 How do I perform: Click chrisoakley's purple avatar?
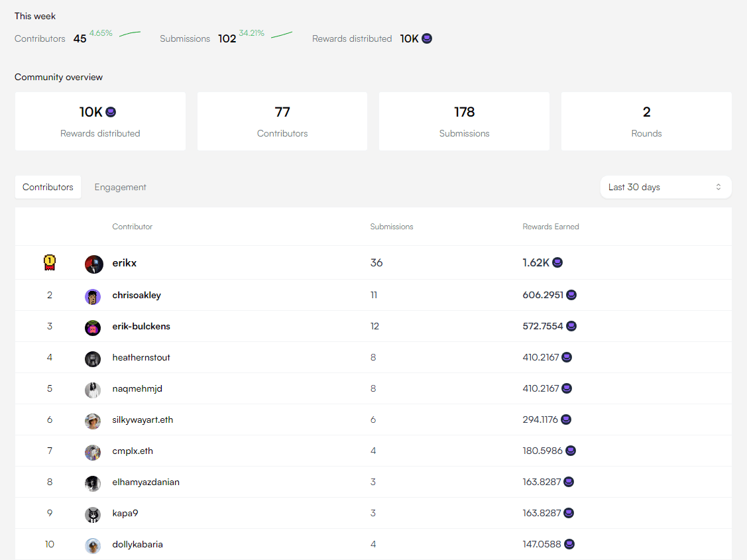coord(93,296)
